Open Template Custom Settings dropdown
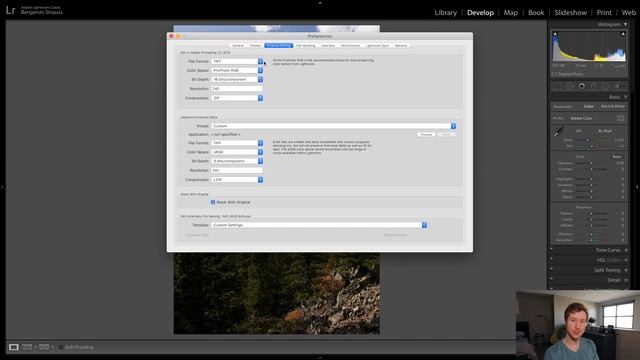The height and width of the screenshot is (360, 640). tap(319, 225)
